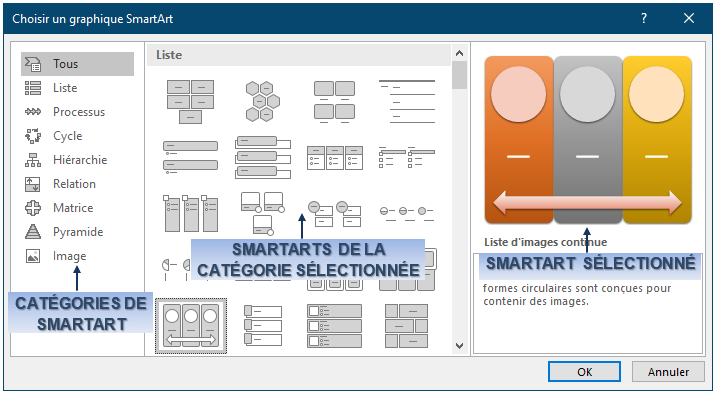
Task: Close the Choisir un graphique SmartArt dialog
Action: tap(689, 19)
